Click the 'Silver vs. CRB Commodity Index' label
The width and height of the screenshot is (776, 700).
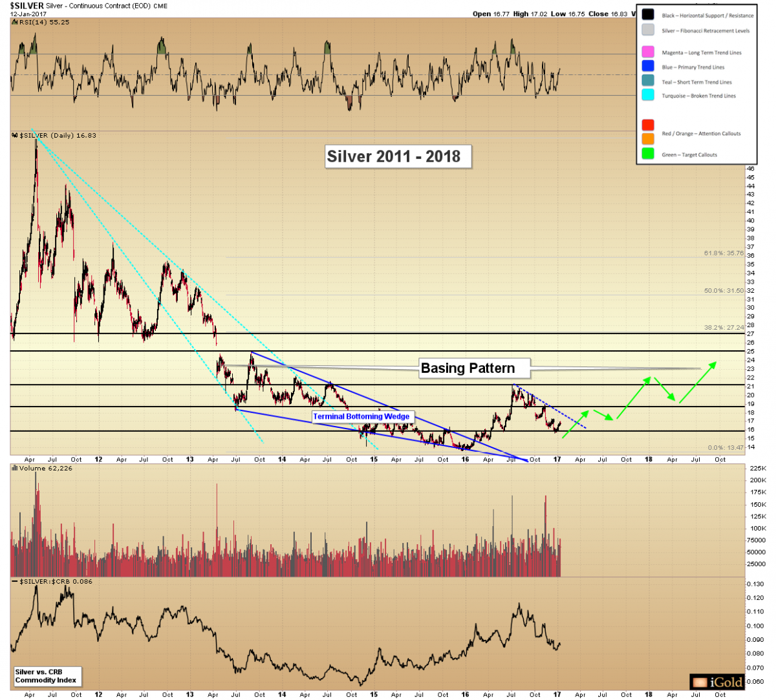[x=46, y=676]
